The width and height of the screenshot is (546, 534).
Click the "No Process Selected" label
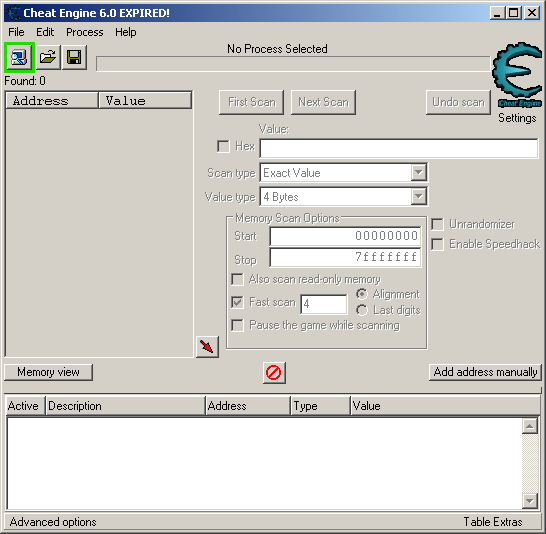pos(277,49)
